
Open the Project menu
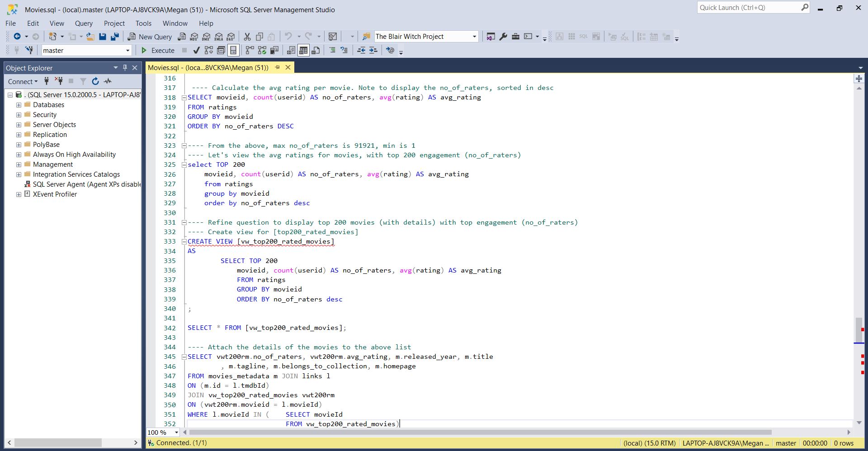pos(114,23)
